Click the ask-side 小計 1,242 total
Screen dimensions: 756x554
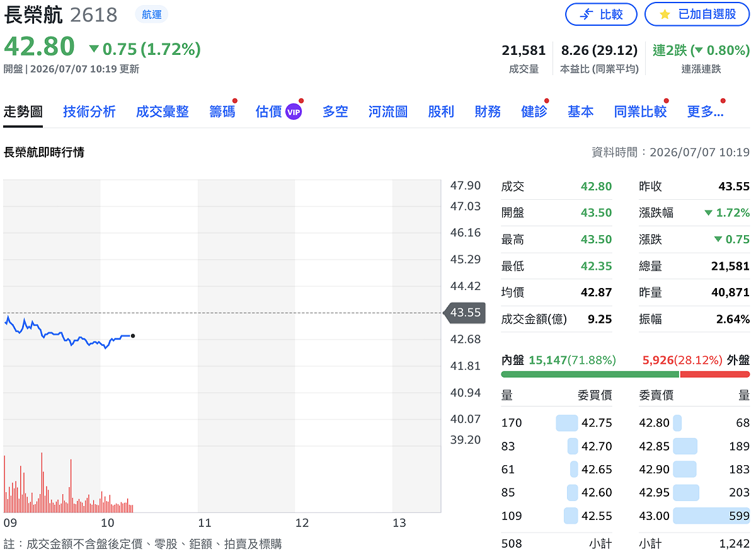tap(734, 543)
